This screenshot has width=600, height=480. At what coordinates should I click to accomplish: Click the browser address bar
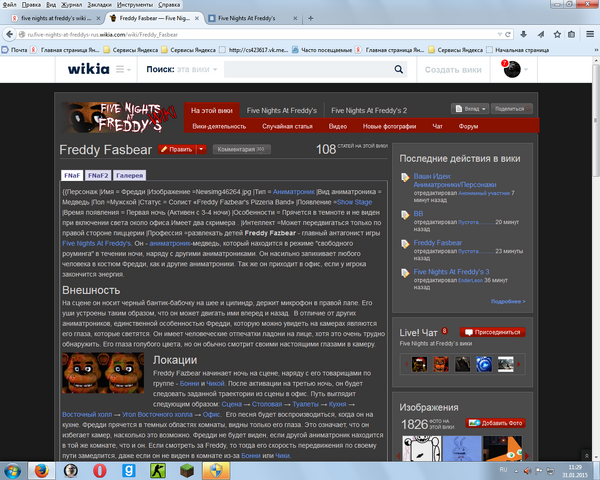click(x=262, y=34)
